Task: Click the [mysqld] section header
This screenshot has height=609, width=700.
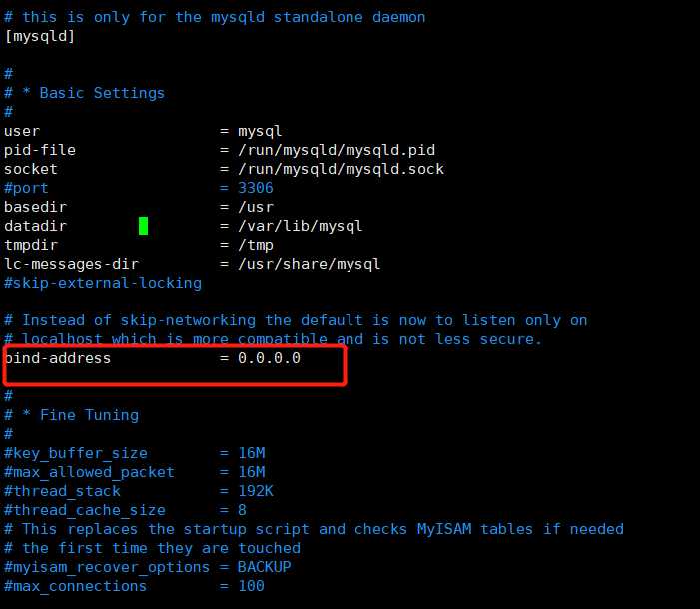Action: [39, 36]
